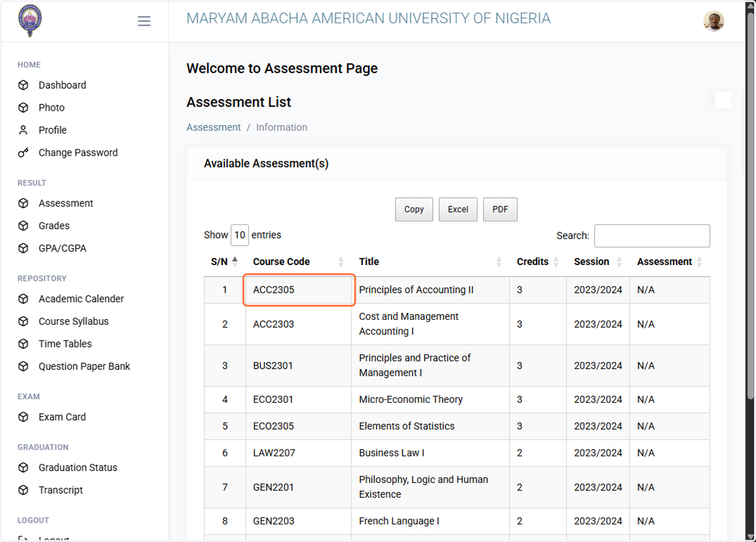Open Dashboard from the sidebar
This screenshot has width=756, height=542.
click(62, 85)
